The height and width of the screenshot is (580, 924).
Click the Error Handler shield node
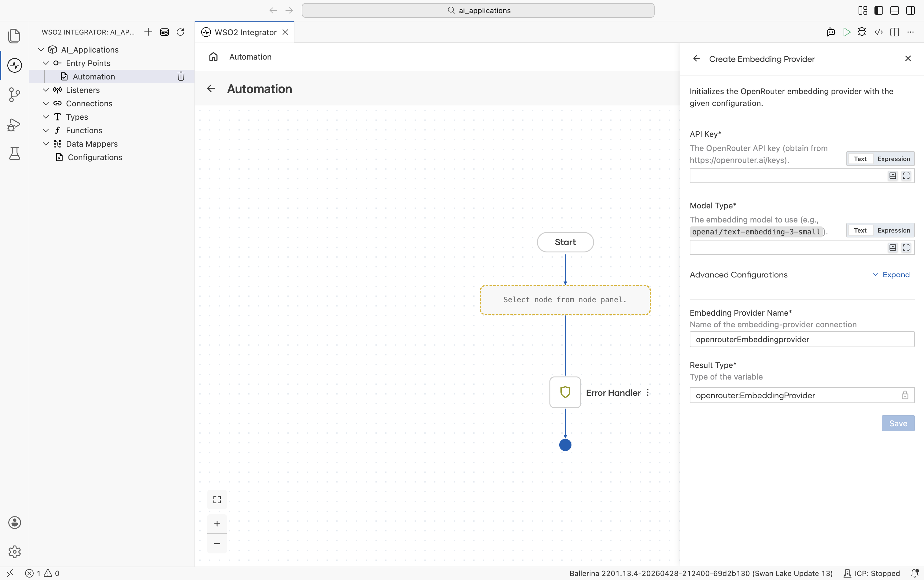(x=565, y=392)
